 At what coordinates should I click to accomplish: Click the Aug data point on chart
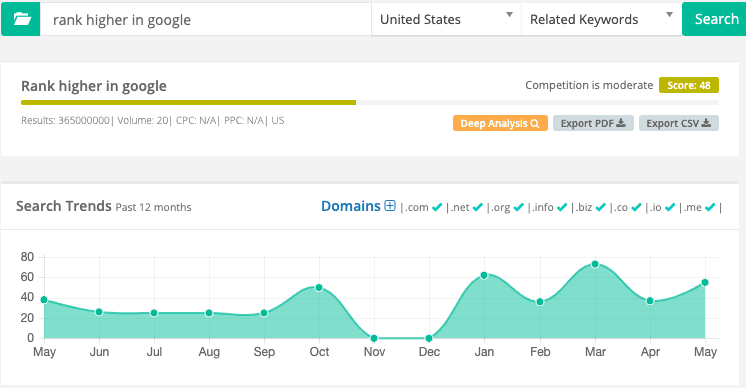coord(209,313)
